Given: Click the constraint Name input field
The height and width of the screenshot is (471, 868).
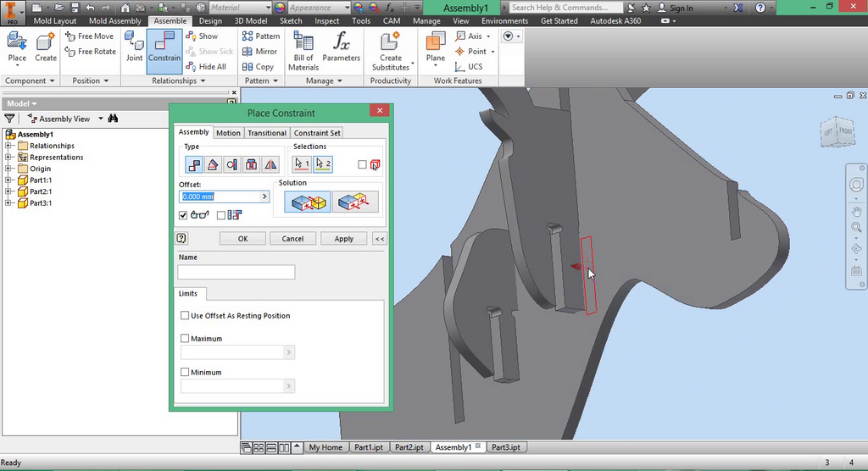Looking at the screenshot, I should pos(236,272).
